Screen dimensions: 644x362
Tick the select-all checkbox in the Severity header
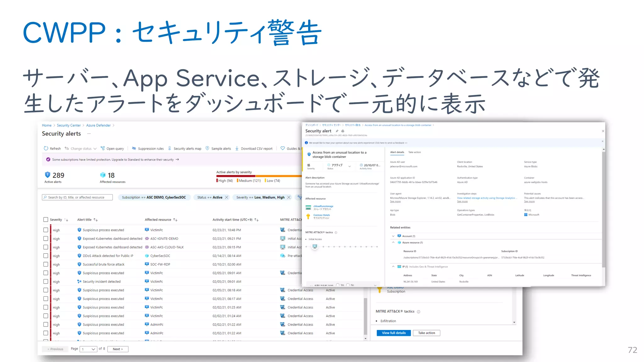(x=46, y=220)
